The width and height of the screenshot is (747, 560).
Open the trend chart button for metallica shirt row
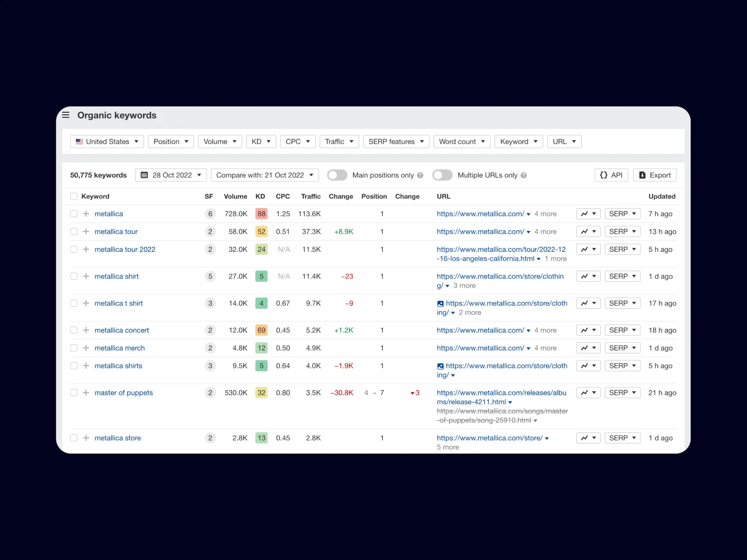pyautogui.click(x=588, y=276)
